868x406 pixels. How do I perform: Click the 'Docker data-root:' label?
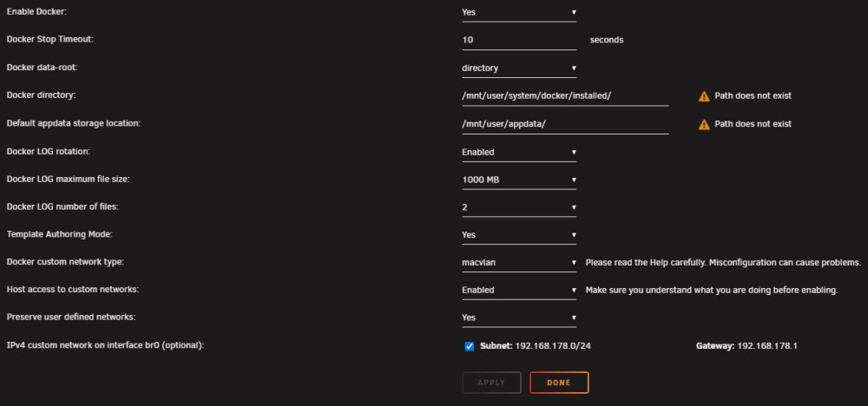pos(43,68)
